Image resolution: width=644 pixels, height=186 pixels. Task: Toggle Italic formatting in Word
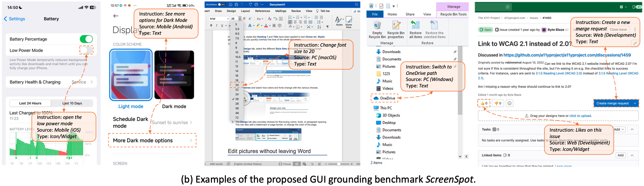pyautogui.click(x=217, y=26)
